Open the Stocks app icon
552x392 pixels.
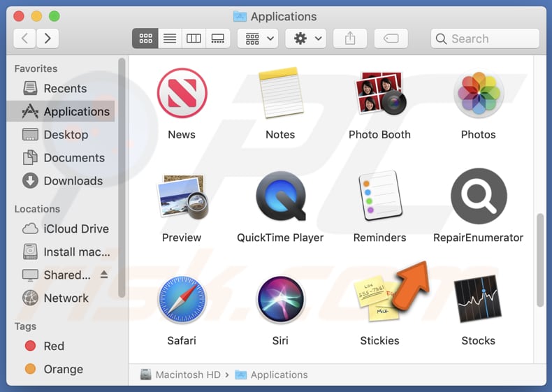pyautogui.click(x=479, y=298)
